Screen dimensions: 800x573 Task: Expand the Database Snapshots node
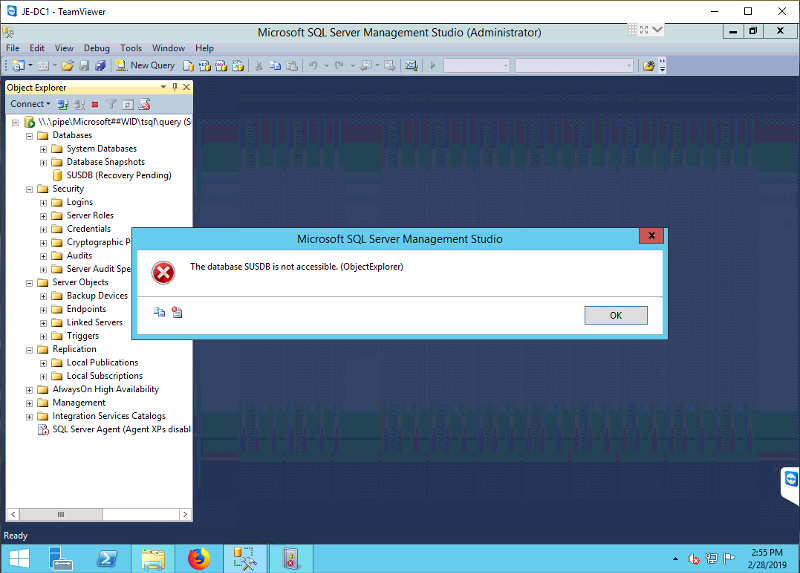pyautogui.click(x=43, y=162)
